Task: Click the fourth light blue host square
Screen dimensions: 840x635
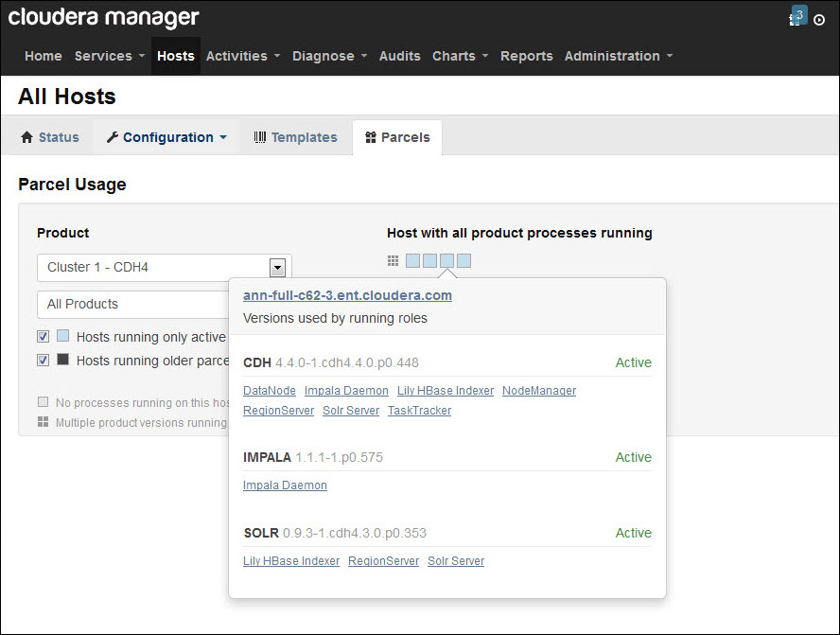Action: [464, 261]
